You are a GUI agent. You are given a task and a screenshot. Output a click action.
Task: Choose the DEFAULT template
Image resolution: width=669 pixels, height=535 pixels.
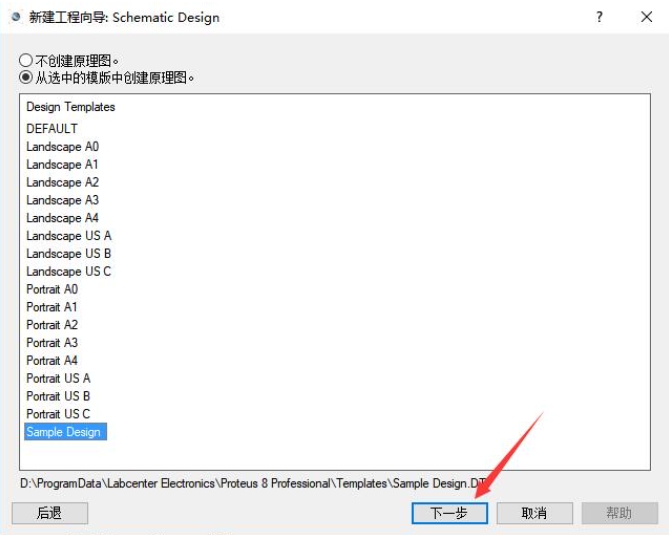tap(52, 128)
